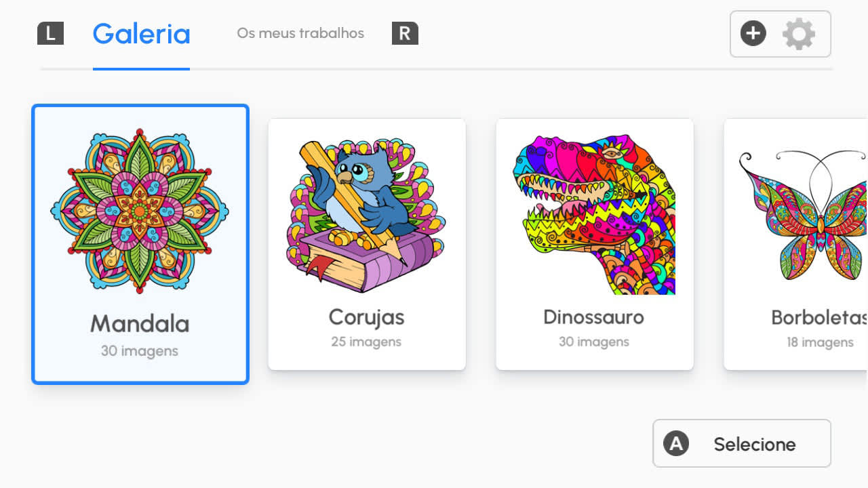Click the 18 imagens label under Borboletas
This screenshot has height=488, width=868.
(x=820, y=342)
